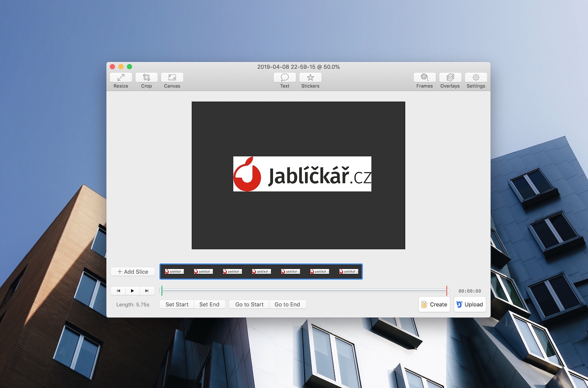588x388 pixels.
Task: Skip to next frame button
Action: (x=147, y=291)
